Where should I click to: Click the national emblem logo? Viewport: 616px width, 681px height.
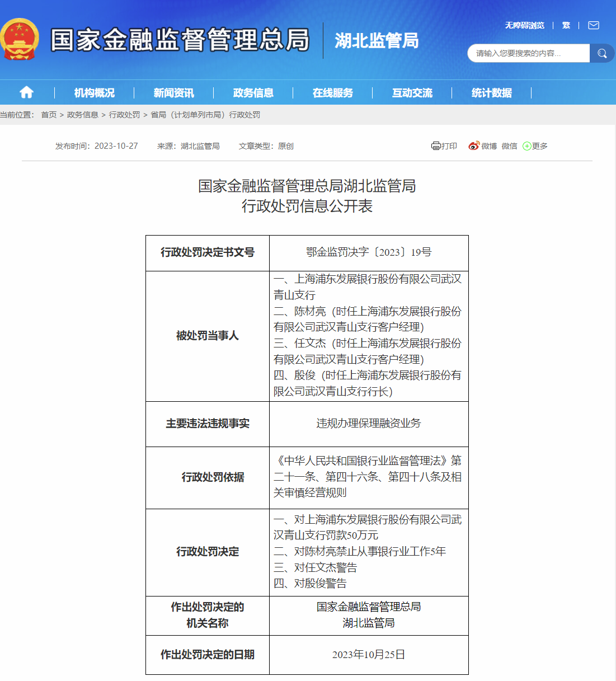coord(20,40)
